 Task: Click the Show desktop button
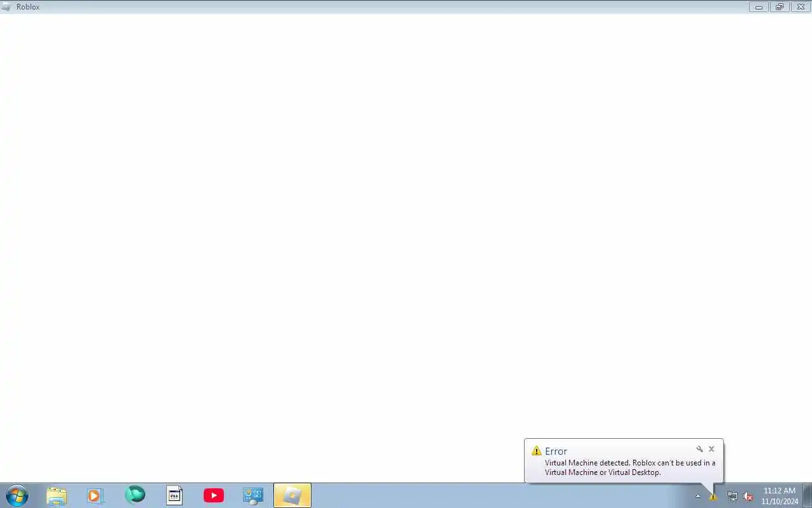click(x=807, y=495)
